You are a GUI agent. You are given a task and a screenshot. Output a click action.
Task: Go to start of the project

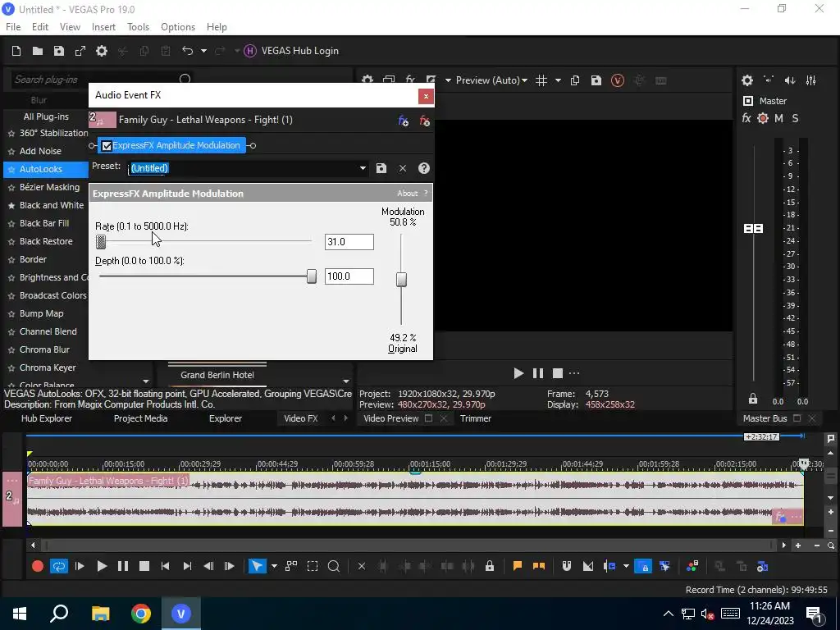click(x=166, y=566)
